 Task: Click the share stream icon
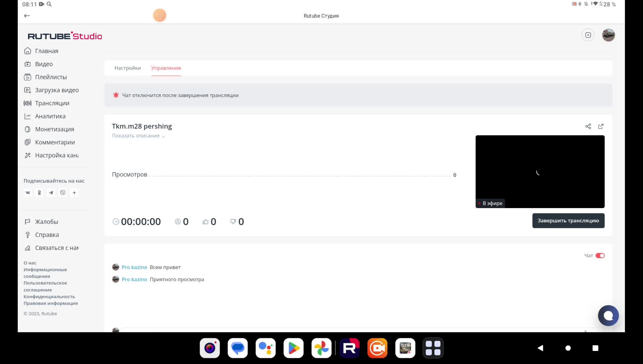(x=588, y=126)
